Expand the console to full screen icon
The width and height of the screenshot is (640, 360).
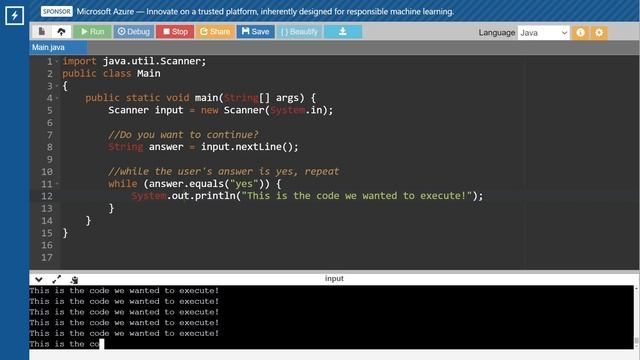tap(56, 280)
